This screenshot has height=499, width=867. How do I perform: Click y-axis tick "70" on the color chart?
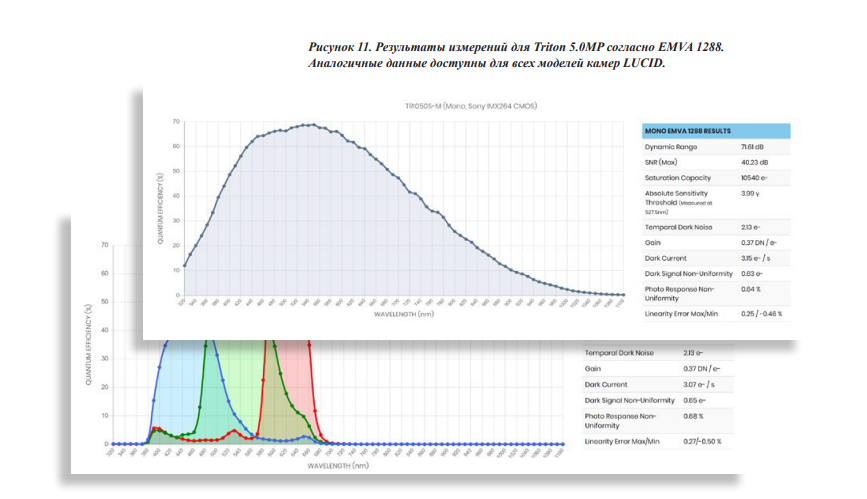[x=105, y=245]
